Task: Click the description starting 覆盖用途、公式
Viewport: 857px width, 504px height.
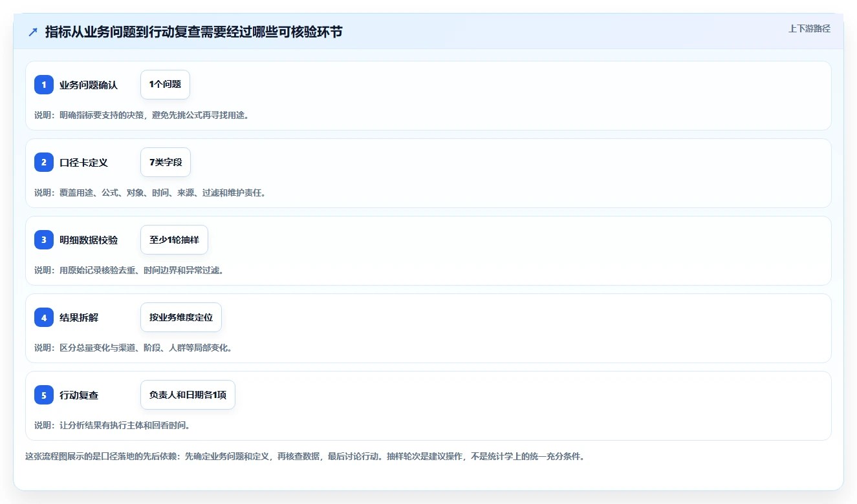Action: coord(150,193)
